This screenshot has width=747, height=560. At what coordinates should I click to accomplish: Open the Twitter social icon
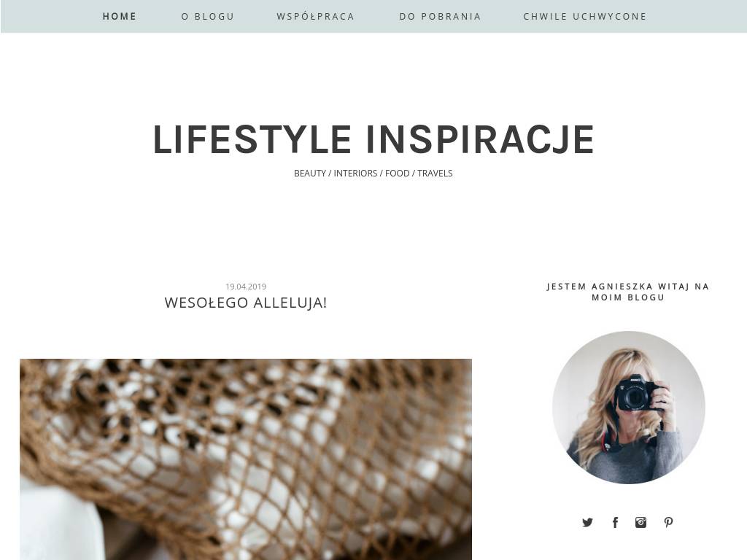coord(587,522)
